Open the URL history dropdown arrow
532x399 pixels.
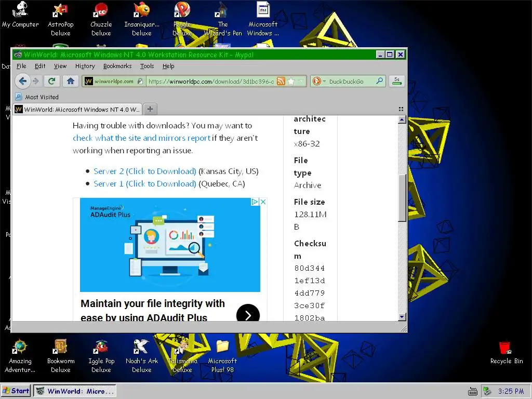click(x=301, y=82)
